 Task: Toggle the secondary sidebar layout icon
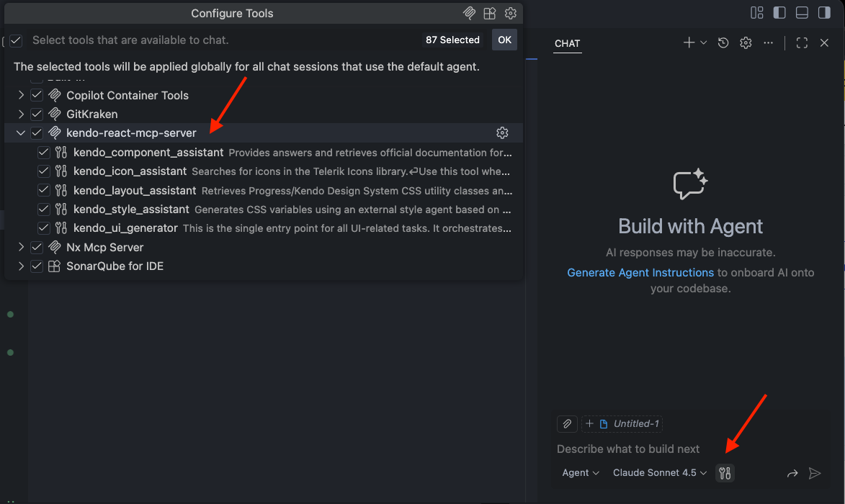pyautogui.click(x=823, y=12)
